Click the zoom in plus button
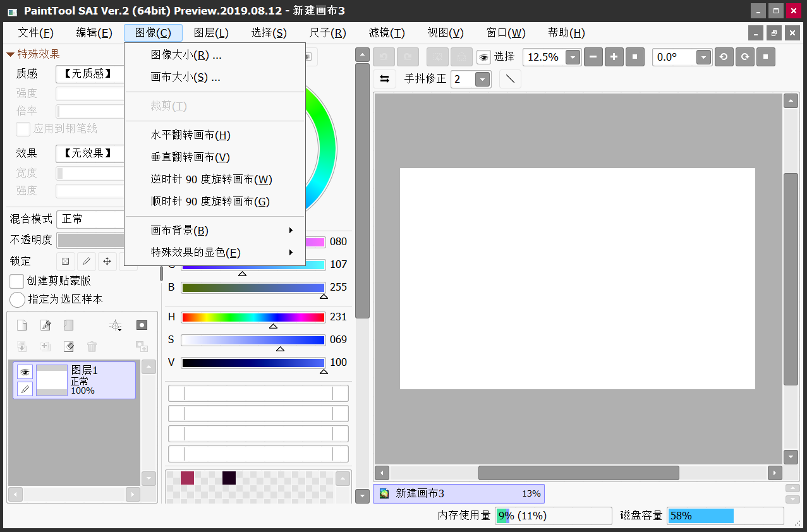Viewport: 807px width, 532px height. coord(614,57)
